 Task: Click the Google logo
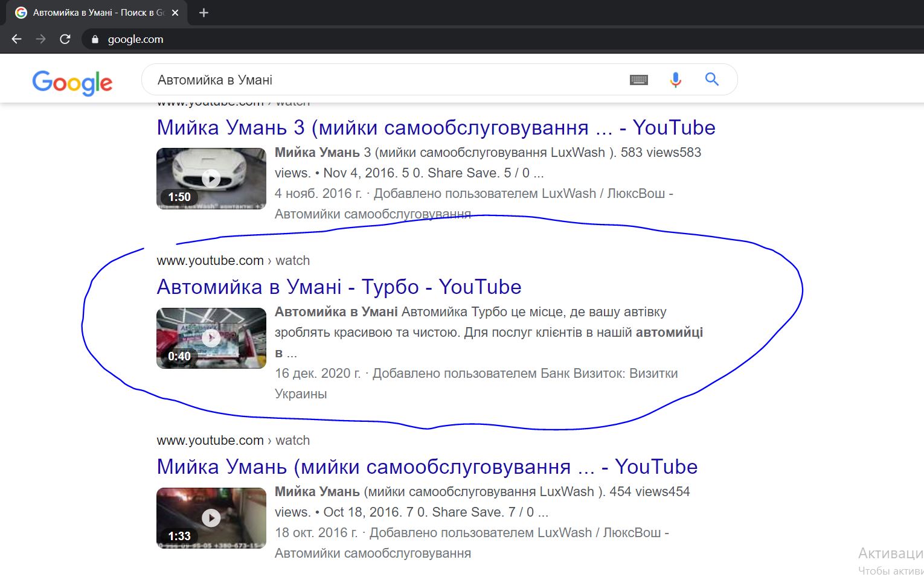(x=72, y=82)
